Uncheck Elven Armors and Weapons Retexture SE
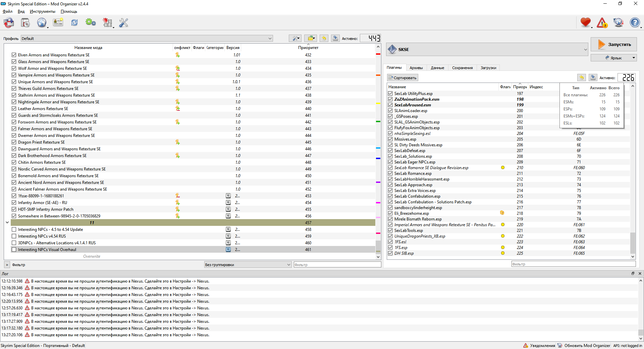Screen dimensions: 644x349 (14, 55)
